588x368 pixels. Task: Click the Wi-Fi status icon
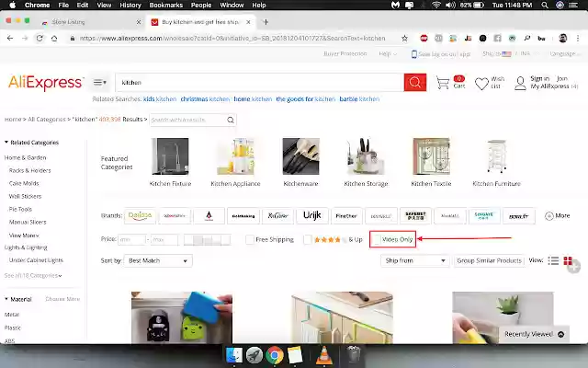coord(435,5)
